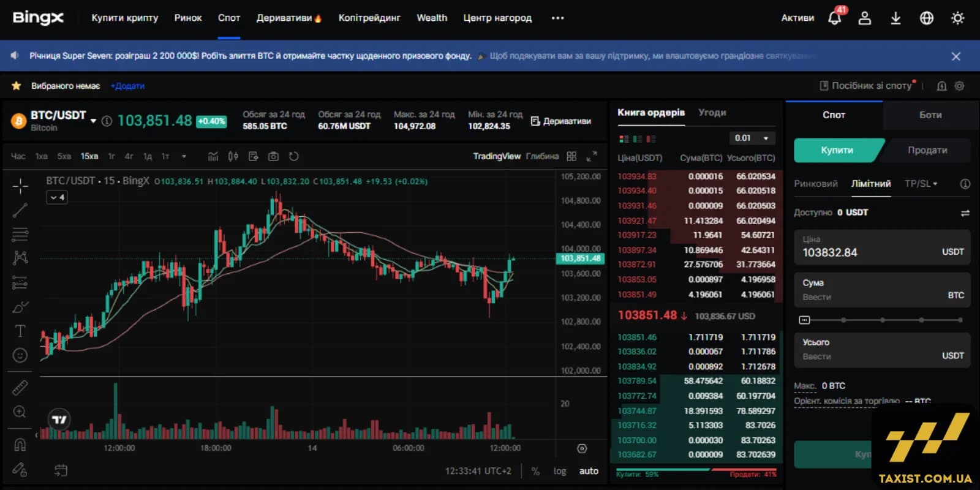Image resolution: width=980 pixels, height=490 pixels.
Task: Toggle auto scale on chart
Action: tap(589, 471)
